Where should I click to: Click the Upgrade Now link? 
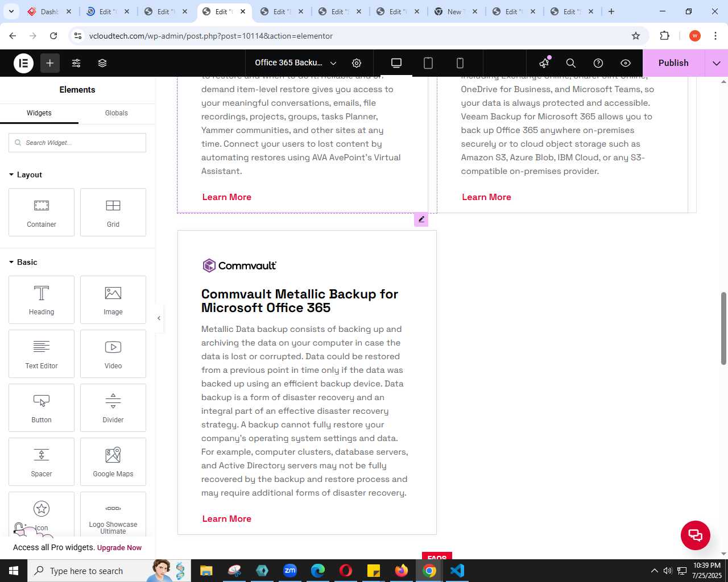[x=119, y=548]
